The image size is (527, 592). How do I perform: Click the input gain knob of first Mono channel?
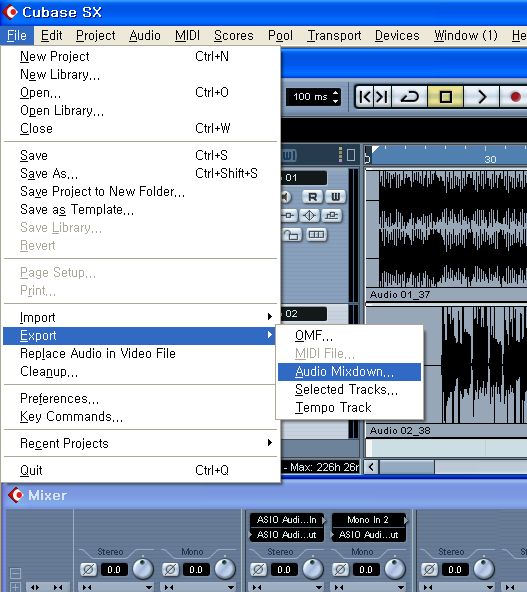coord(225,569)
